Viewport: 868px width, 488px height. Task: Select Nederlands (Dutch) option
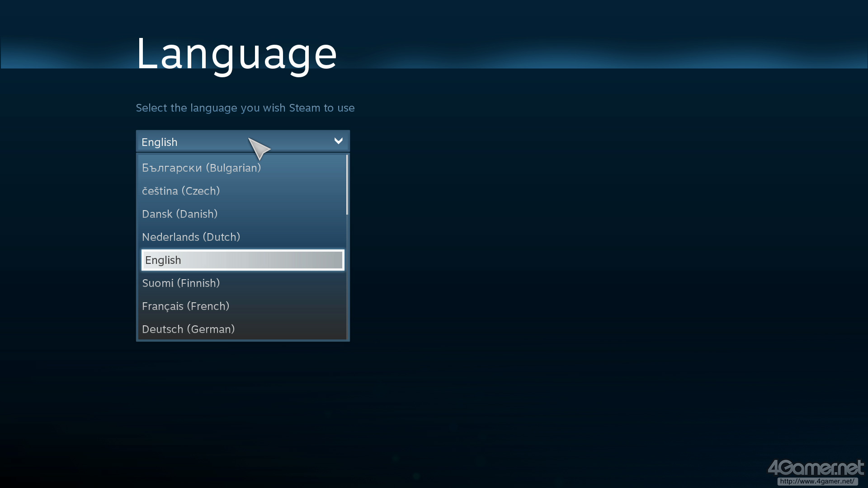(191, 237)
